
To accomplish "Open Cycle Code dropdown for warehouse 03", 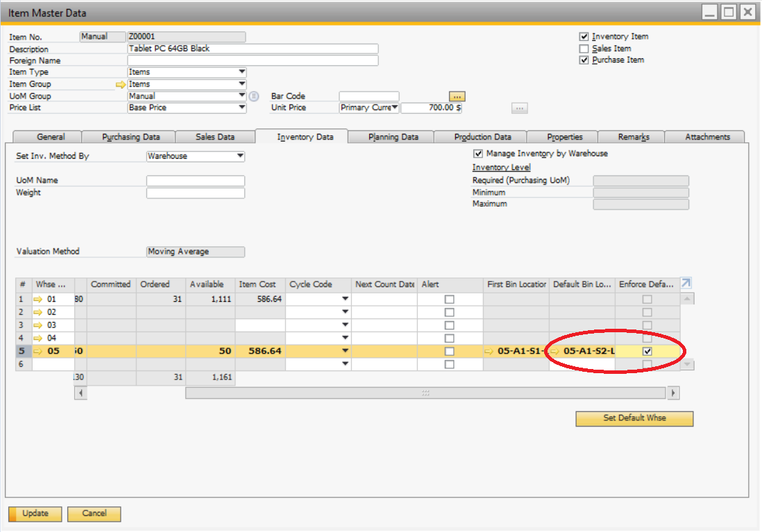I will point(345,325).
